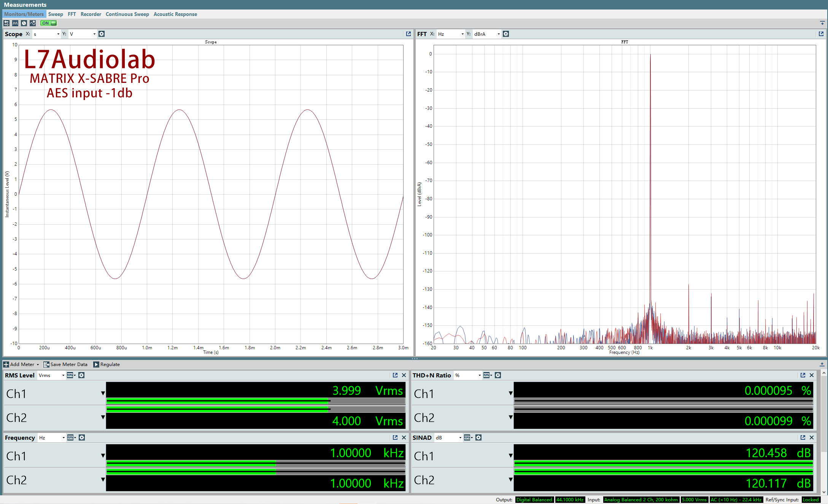The image size is (828, 504).
Task: Open SINAD meter settings gear
Action: 478,437
